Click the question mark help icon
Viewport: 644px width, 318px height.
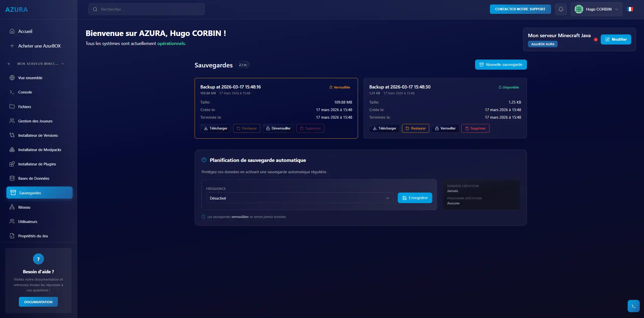click(x=38, y=259)
